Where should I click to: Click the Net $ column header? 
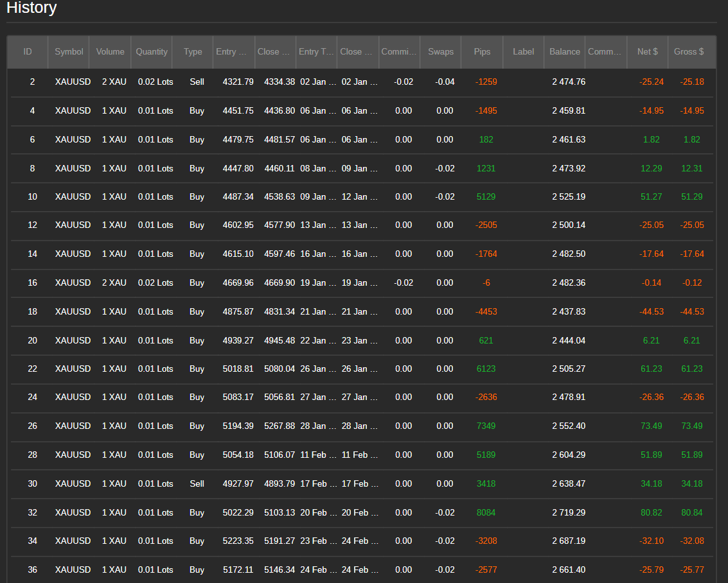647,51
